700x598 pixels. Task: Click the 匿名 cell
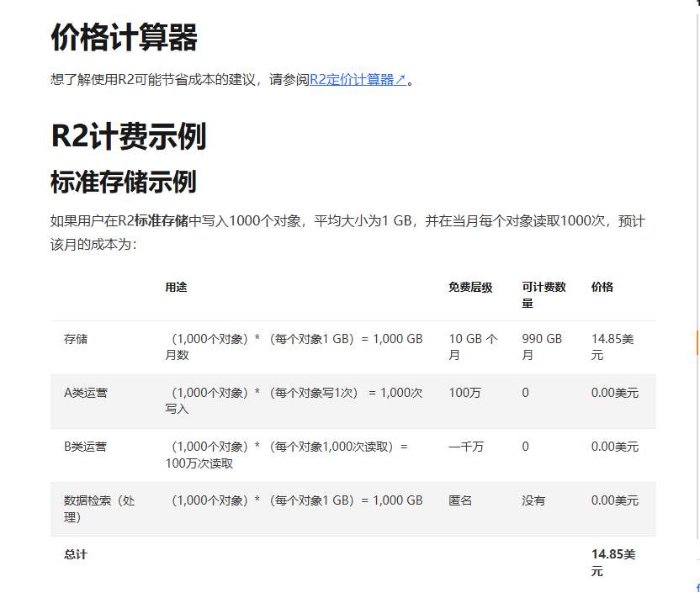point(460,500)
